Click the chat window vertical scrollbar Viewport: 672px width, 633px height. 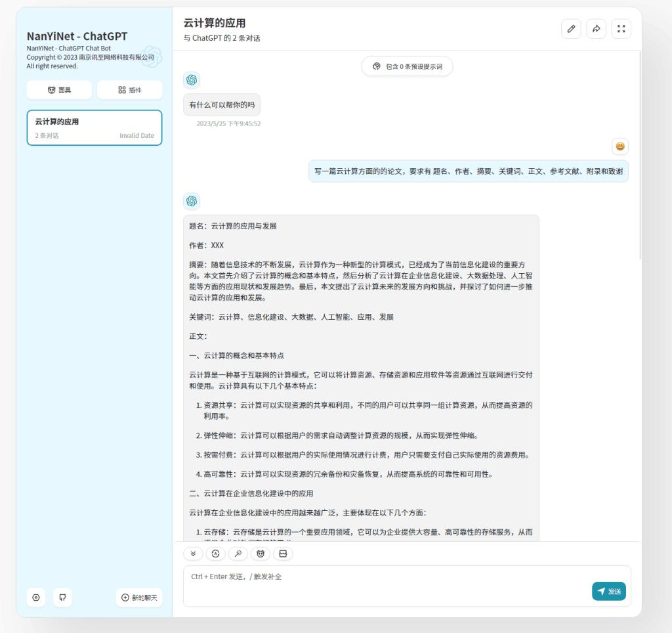point(640,154)
